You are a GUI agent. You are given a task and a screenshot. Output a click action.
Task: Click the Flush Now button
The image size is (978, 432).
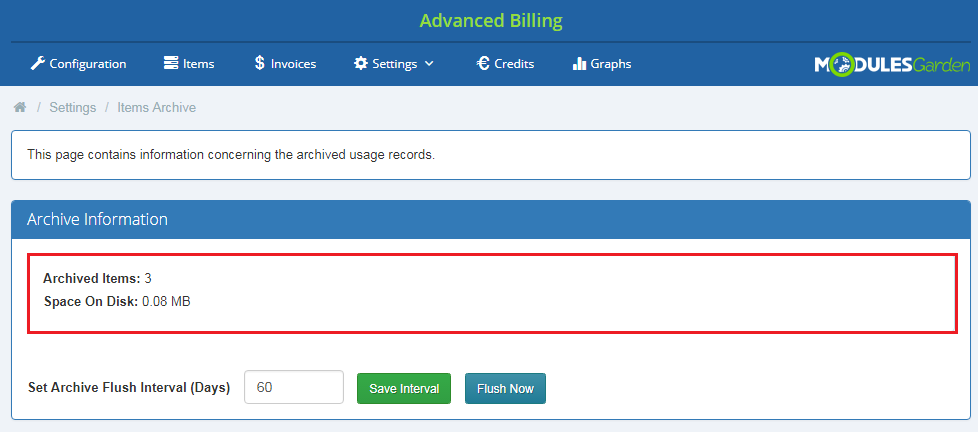tap(505, 388)
